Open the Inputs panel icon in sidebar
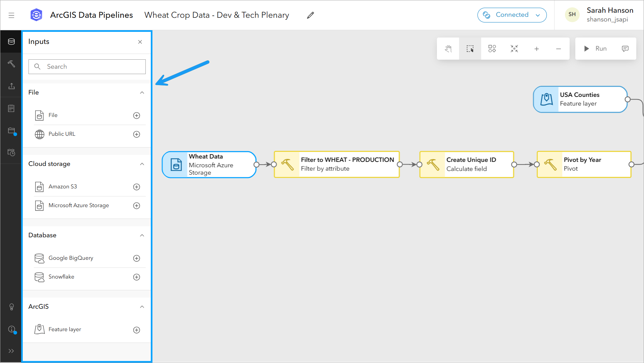 pos(11,42)
